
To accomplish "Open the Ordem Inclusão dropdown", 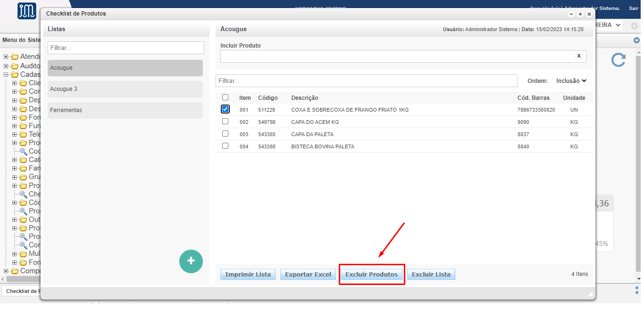I will 571,81.
